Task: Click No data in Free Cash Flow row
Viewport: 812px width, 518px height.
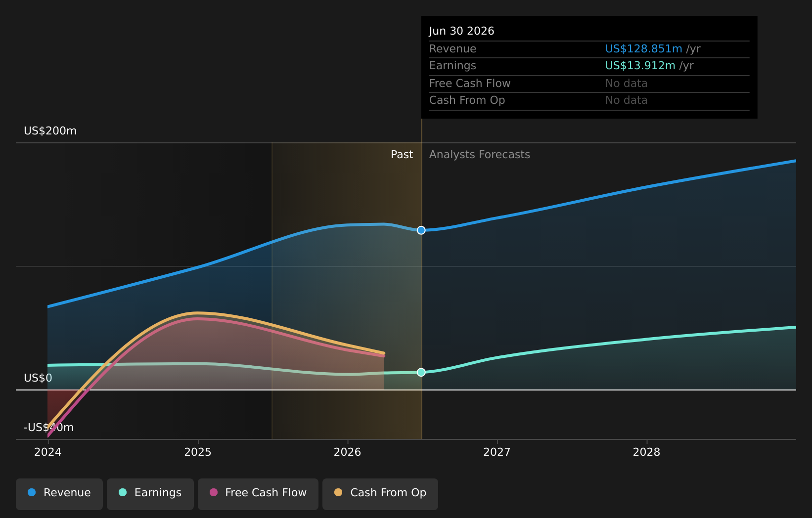Action: pyautogui.click(x=627, y=84)
